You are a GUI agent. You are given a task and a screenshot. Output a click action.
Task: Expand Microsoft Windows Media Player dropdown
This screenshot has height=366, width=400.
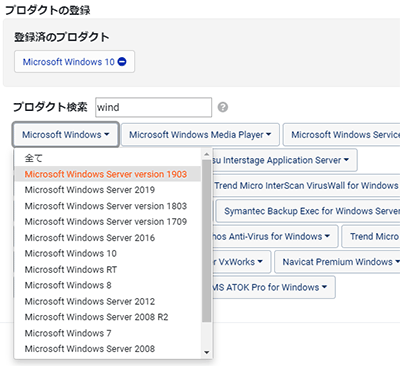[x=200, y=135]
